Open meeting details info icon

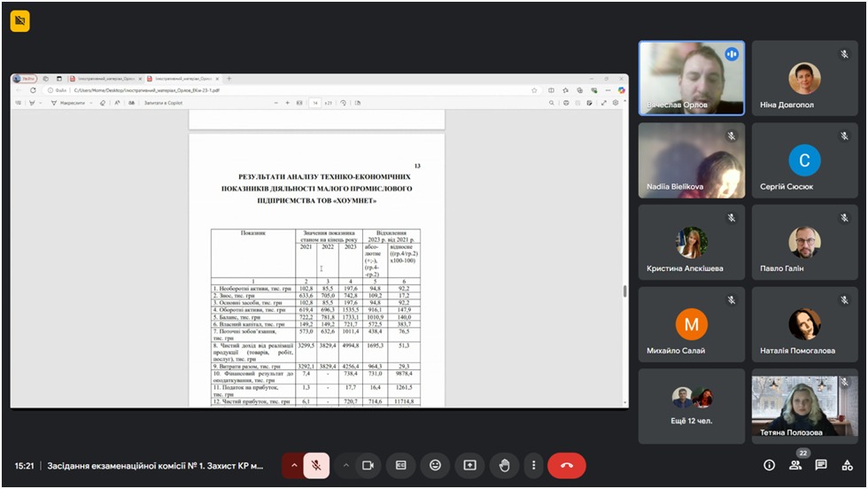click(x=769, y=465)
